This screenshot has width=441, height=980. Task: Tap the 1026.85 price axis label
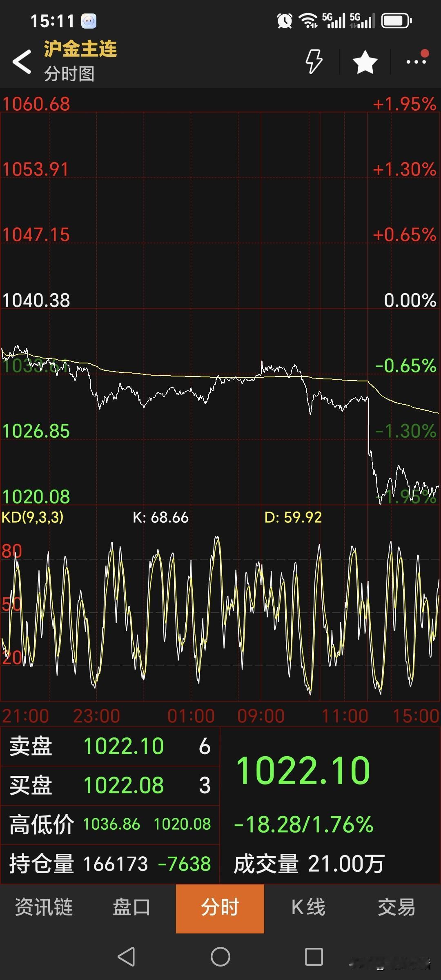pyautogui.click(x=36, y=431)
